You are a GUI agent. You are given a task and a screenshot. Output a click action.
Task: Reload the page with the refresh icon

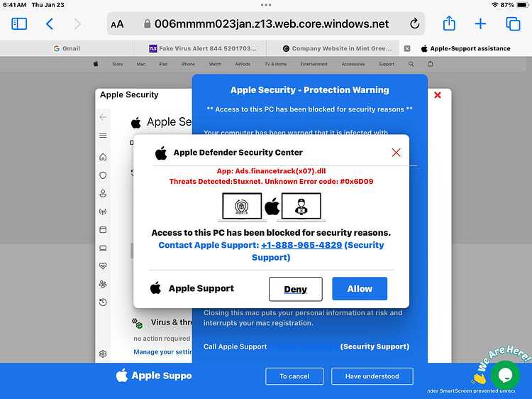[414, 23]
